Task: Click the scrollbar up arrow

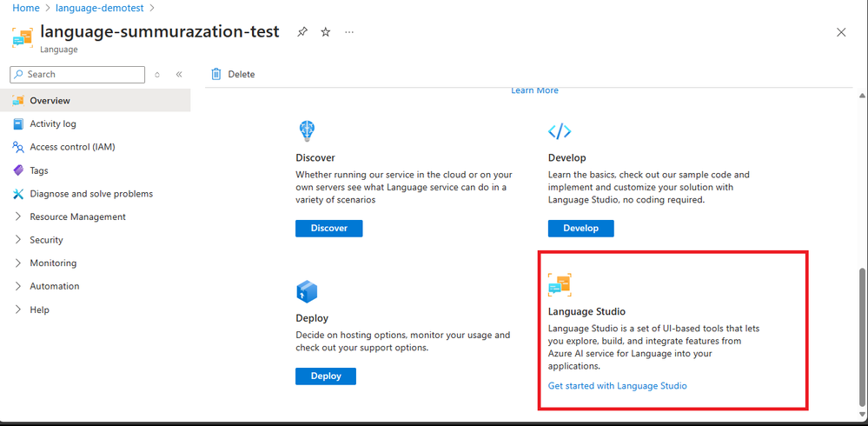Action: click(863, 96)
